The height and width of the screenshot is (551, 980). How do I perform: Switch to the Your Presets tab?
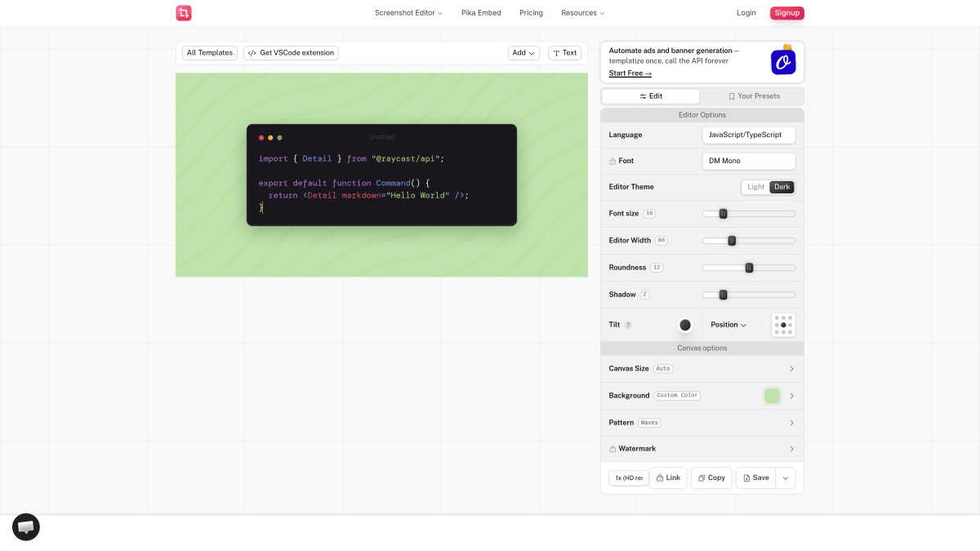(x=754, y=96)
